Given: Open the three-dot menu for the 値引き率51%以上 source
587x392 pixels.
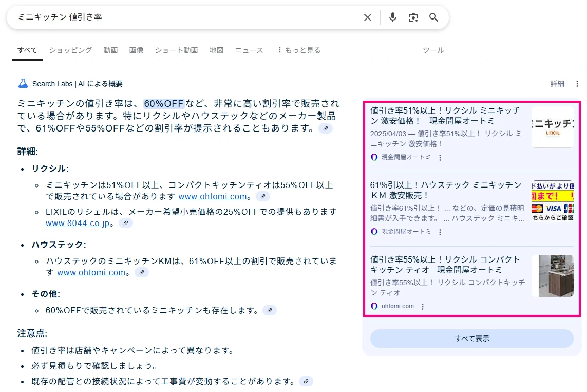Looking at the screenshot, I should tap(440, 158).
